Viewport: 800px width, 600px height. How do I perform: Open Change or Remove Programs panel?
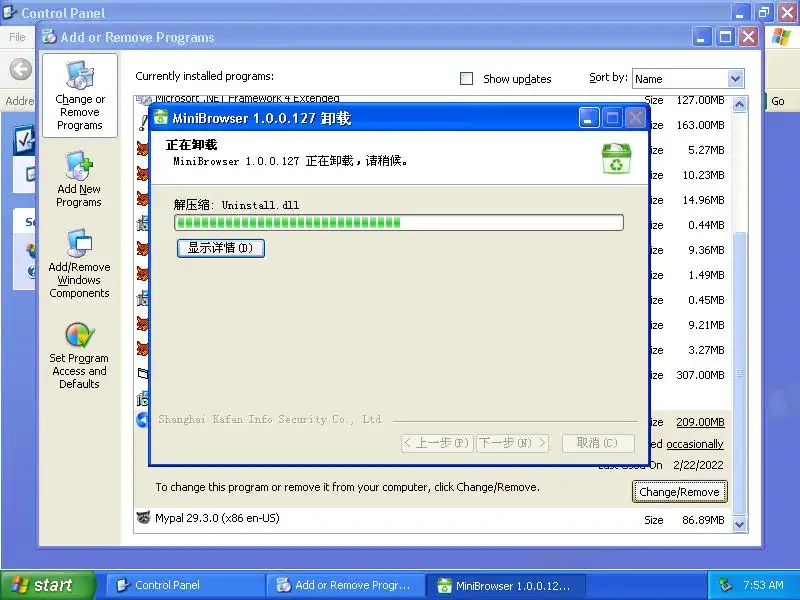(80, 95)
